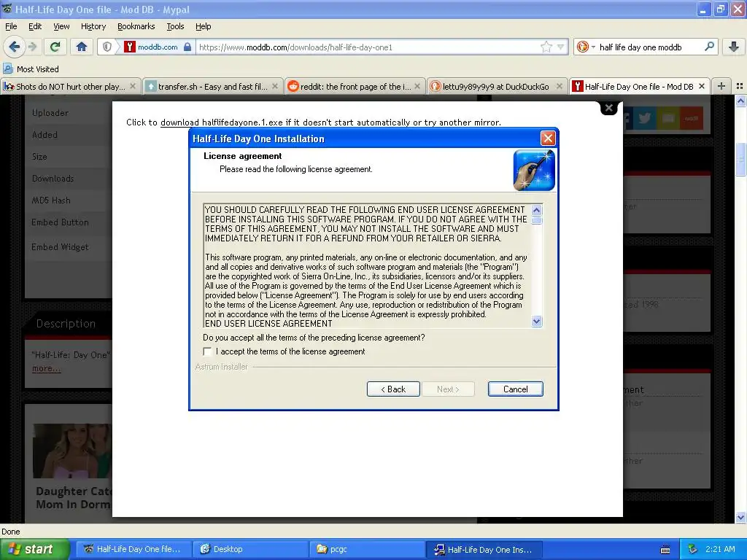Open the pcgc folder taskbar item
Viewport: 747px width, 560px height.
point(367,549)
